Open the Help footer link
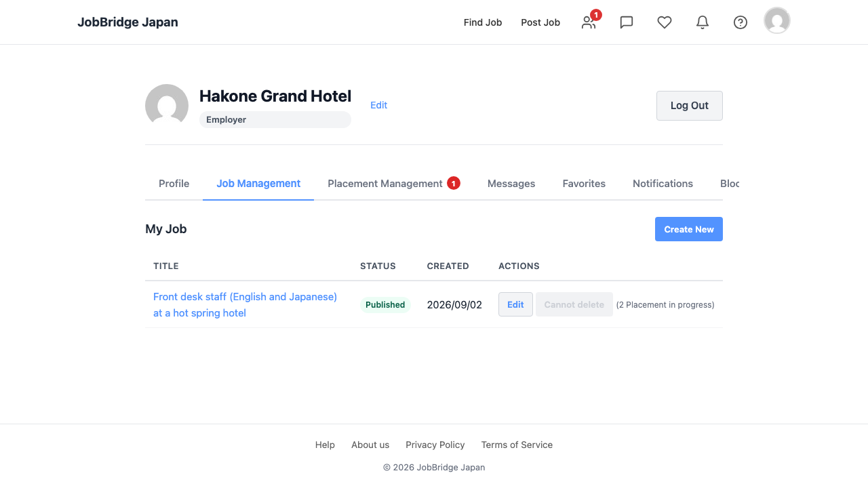This screenshot has height=488, width=868. 325,445
